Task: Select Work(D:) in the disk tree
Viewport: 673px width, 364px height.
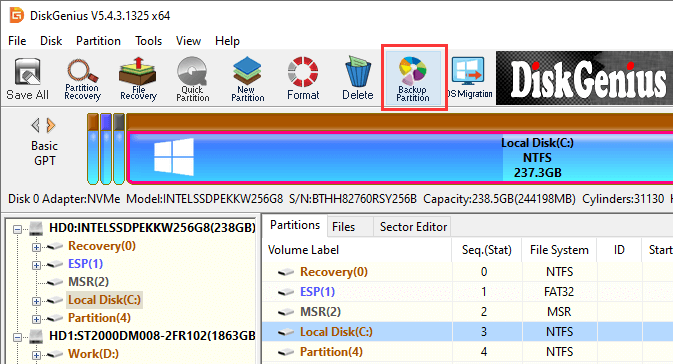Action: click(x=93, y=354)
